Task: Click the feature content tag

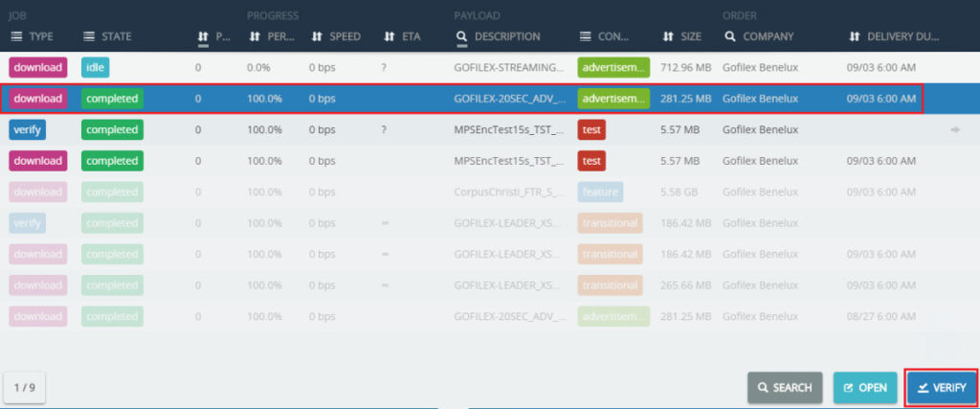Action: tap(600, 192)
